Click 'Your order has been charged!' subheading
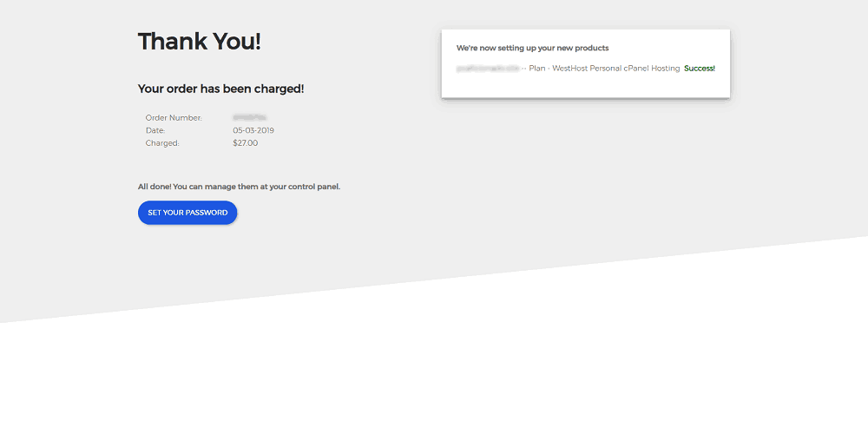Image resolution: width=868 pixels, height=428 pixels. 220,89
